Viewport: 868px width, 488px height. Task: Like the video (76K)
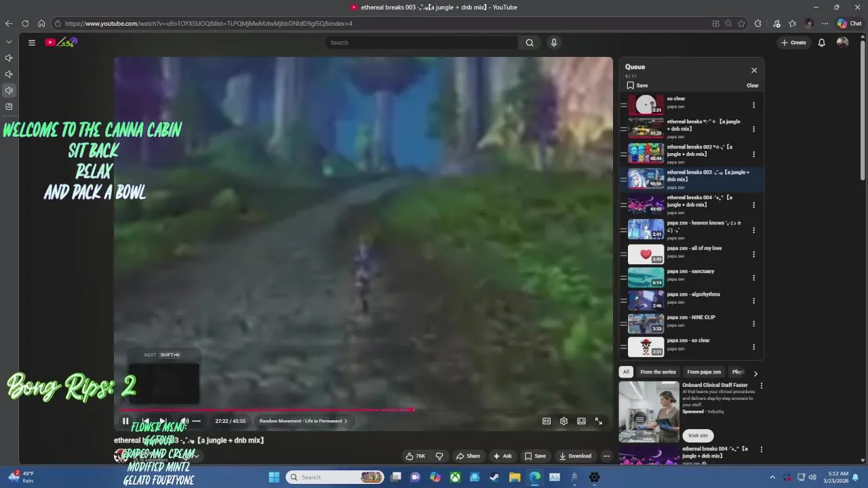point(415,456)
